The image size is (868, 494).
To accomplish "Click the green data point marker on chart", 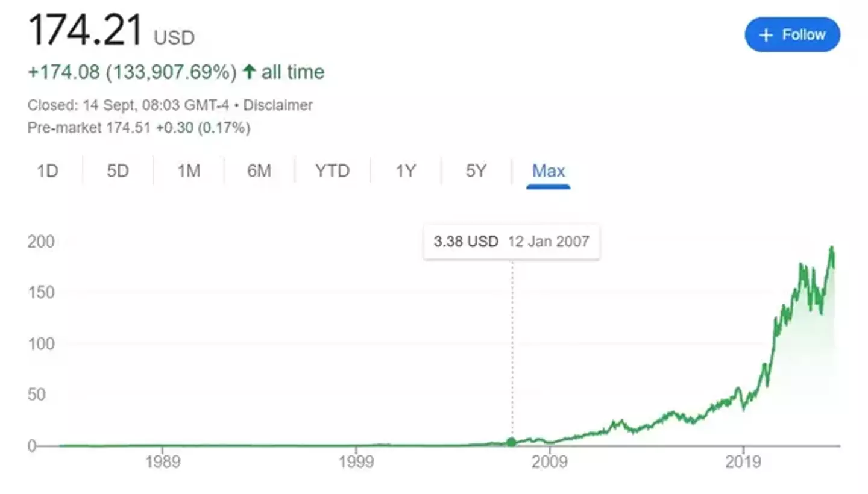I will pyautogui.click(x=511, y=442).
